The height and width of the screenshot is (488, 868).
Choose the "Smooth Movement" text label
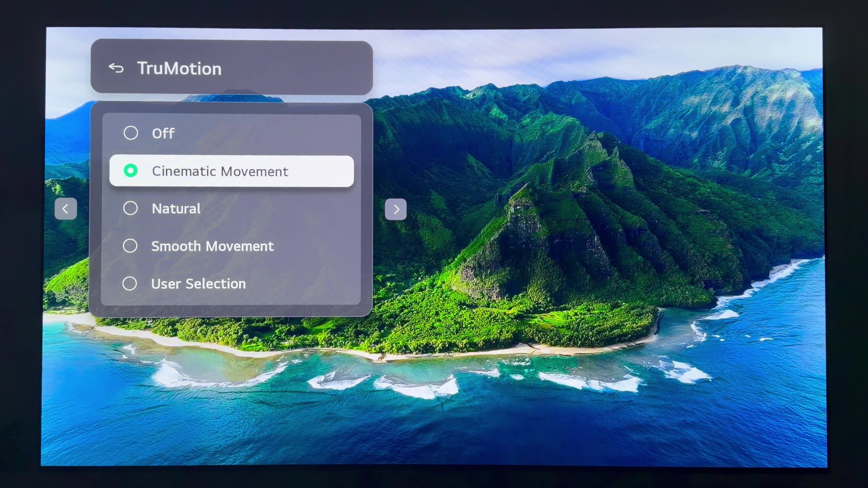point(212,246)
